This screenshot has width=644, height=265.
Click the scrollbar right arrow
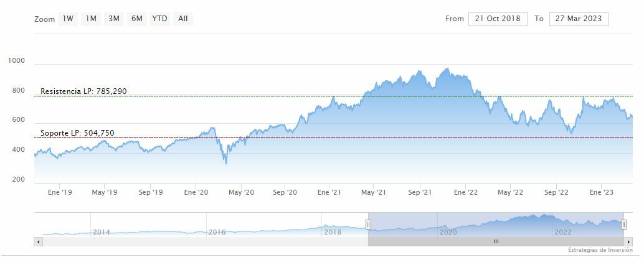(x=628, y=241)
